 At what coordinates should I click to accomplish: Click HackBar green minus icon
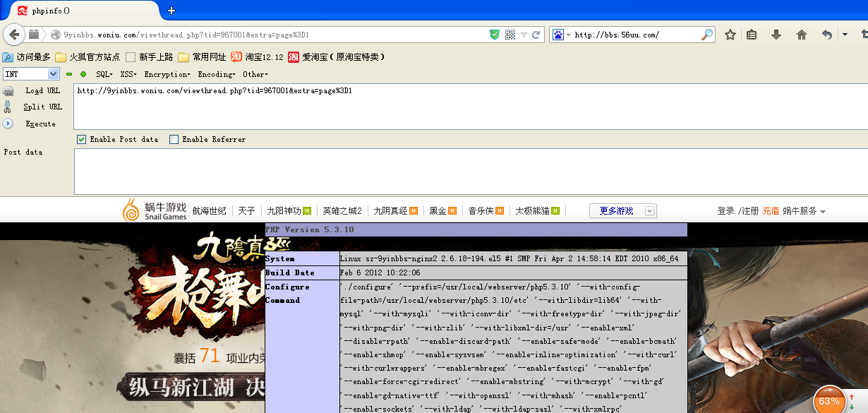(x=69, y=74)
